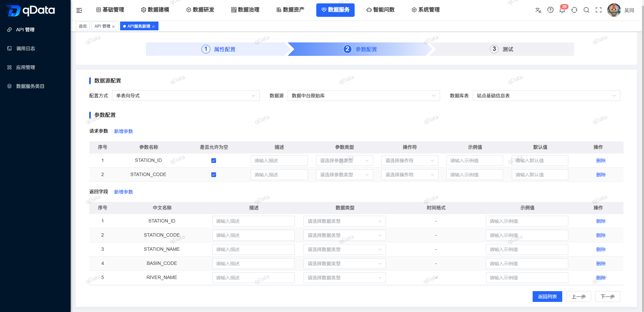Click 数据服务类目 sidebar icon
The width and height of the screenshot is (644, 312).
pos(9,86)
